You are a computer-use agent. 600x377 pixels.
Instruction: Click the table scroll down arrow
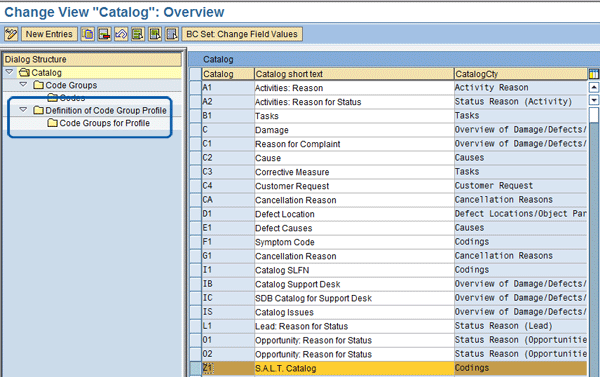[x=593, y=100]
